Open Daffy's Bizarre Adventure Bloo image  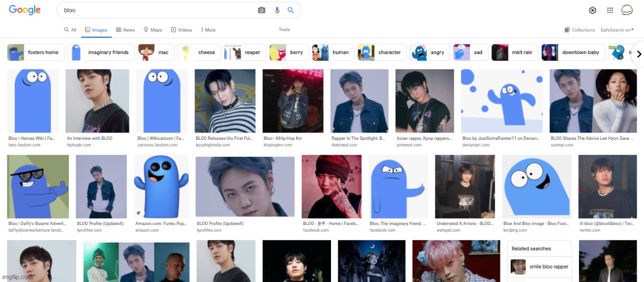(x=38, y=187)
